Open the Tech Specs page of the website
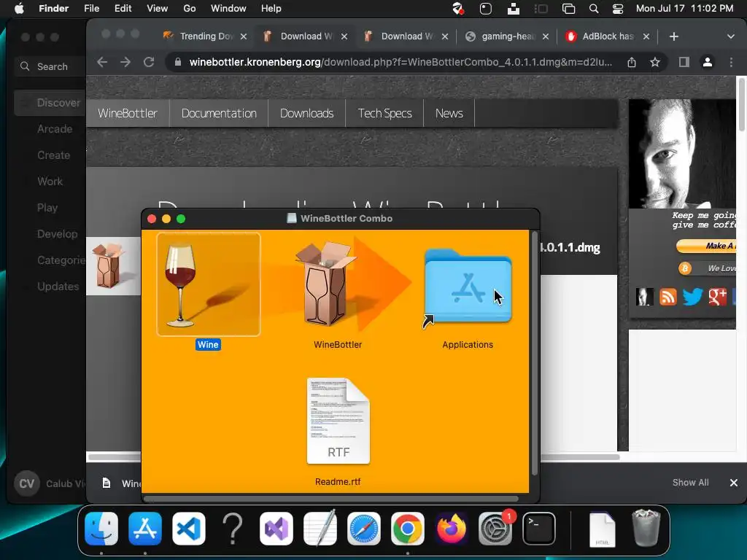This screenshot has height=560, width=747. 385,113
